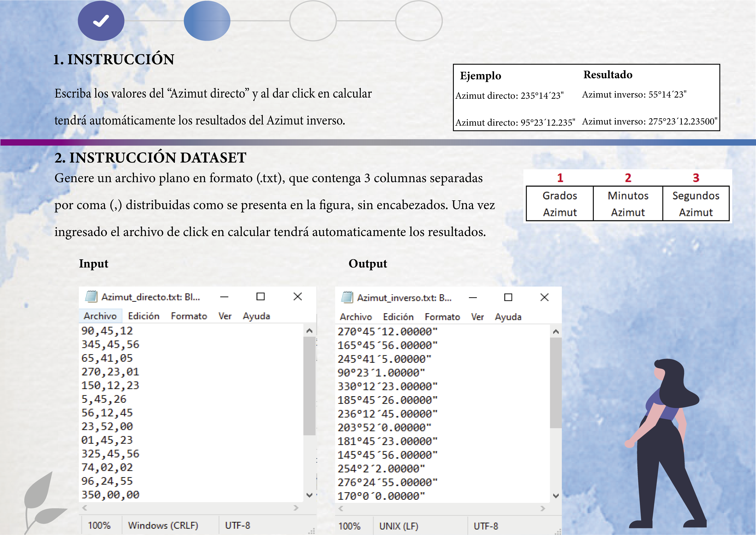Open Formato menu in Azimut_directo window
The image size is (756, 535).
click(189, 316)
